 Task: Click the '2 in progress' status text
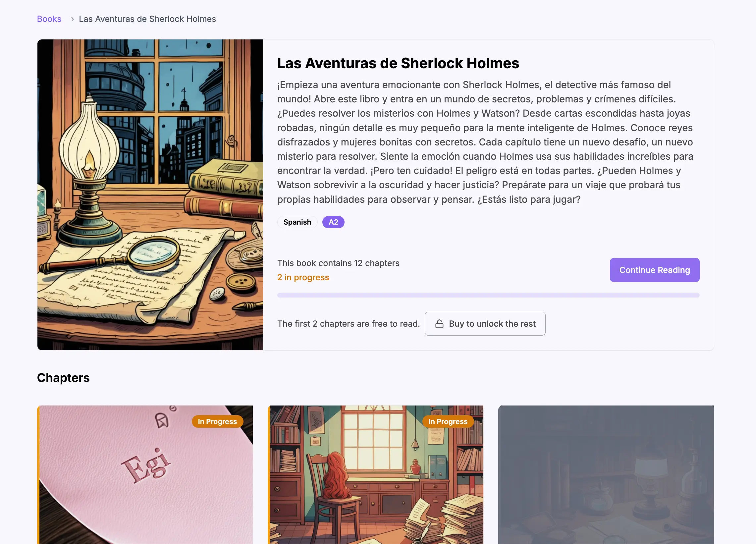(303, 277)
